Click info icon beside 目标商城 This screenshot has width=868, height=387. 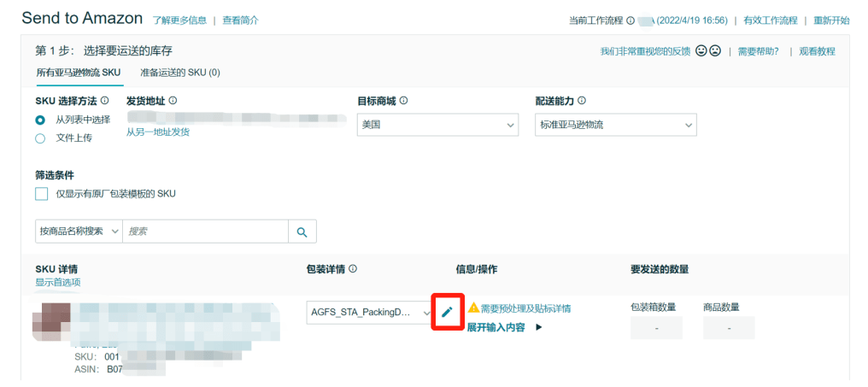point(403,101)
